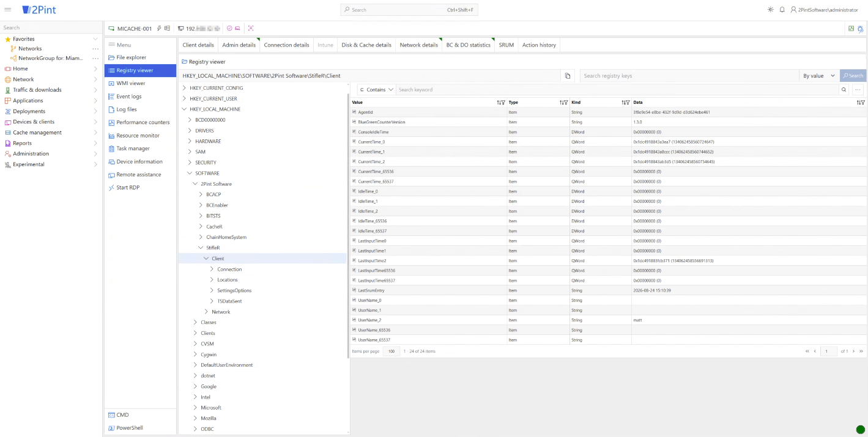Click Start RDP in device menu
This screenshot has width=868, height=437.
tap(140, 188)
